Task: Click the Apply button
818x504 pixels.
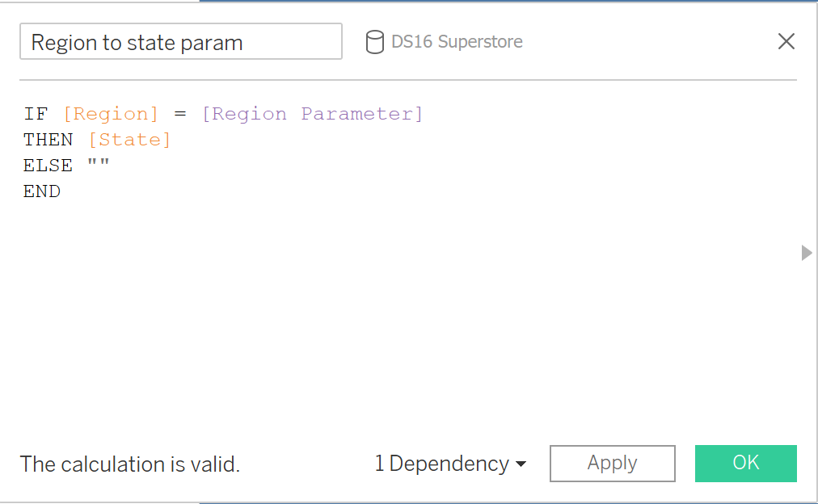Action: click(613, 464)
